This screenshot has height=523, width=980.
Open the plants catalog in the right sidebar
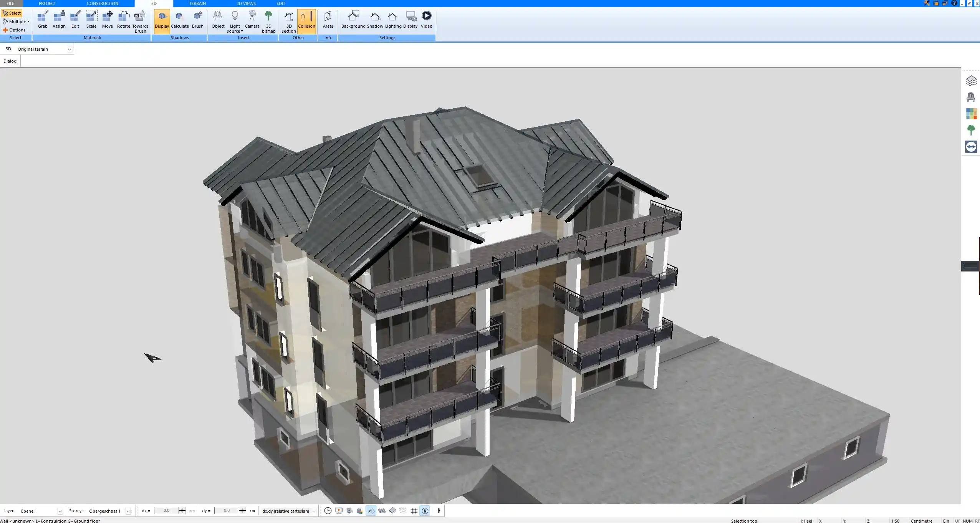pyautogui.click(x=971, y=130)
